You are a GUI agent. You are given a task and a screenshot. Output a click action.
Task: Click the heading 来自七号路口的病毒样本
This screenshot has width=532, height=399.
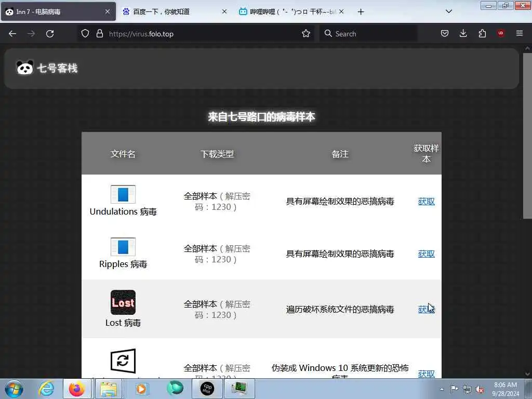coord(262,117)
